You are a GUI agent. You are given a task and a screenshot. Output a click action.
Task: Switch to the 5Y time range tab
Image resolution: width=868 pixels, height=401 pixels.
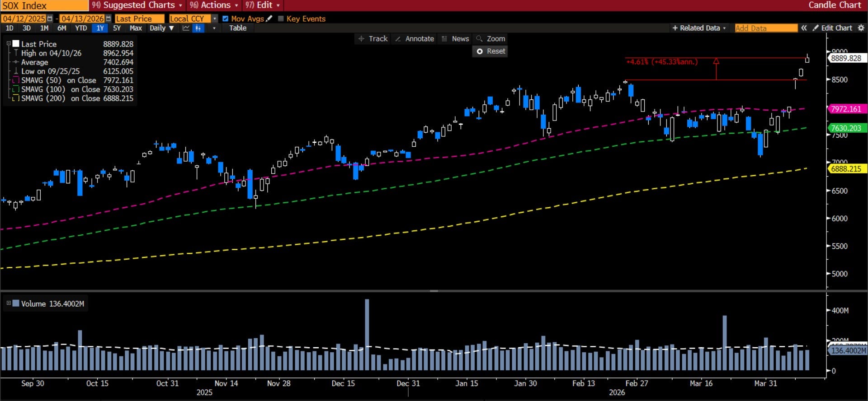[x=117, y=28]
